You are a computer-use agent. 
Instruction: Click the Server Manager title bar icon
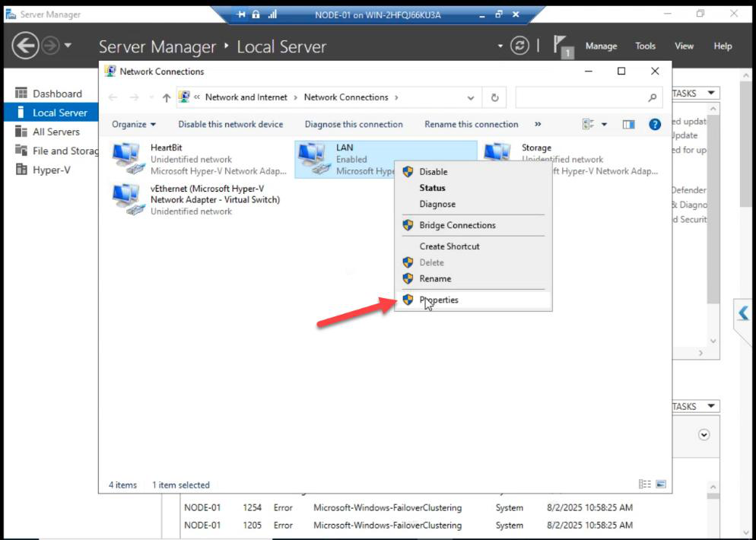[x=11, y=14]
